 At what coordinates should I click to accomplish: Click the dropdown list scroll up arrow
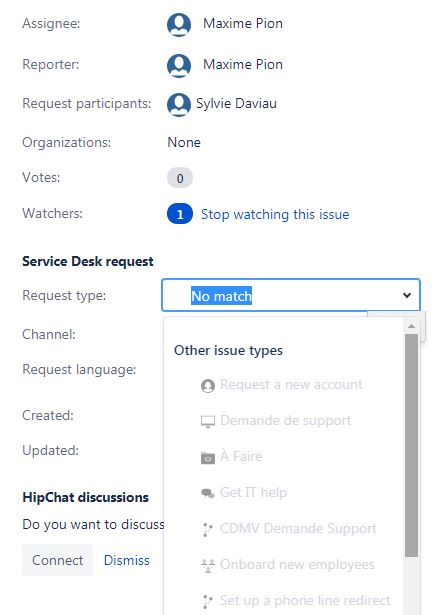411,326
